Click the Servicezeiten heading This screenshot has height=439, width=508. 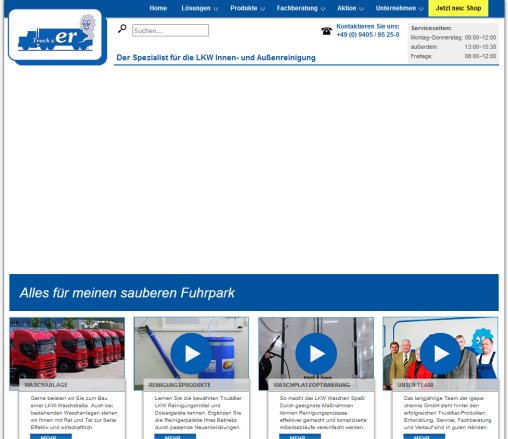click(431, 28)
